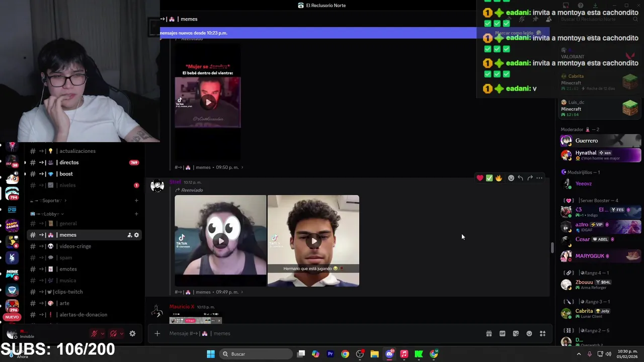Click NUEVO unread indicator in server list
The image size is (644, 362).
(x=12, y=317)
